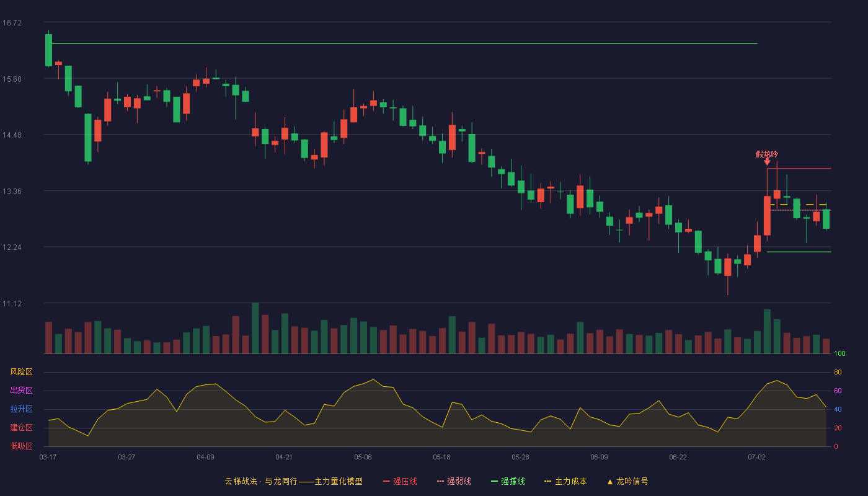Click the 龙吟信号 triangle legend icon
The width and height of the screenshot is (868, 496).
pyautogui.click(x=610, y=482)
